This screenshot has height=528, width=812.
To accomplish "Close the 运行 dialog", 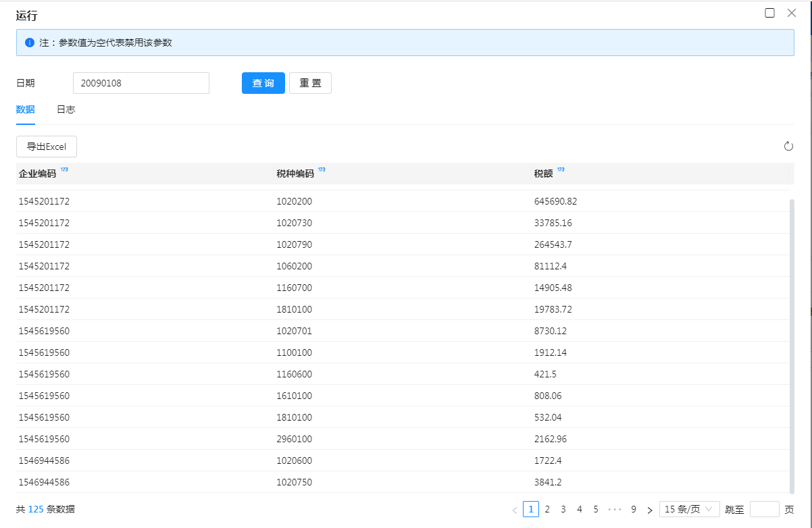I will pyautogui.click(x=792, y=13).
